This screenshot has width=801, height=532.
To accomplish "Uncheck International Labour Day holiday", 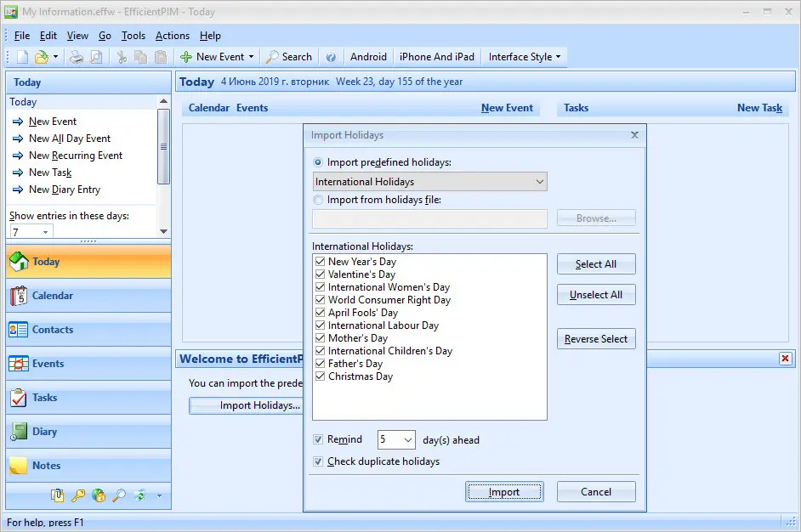I will coord(321,325).
